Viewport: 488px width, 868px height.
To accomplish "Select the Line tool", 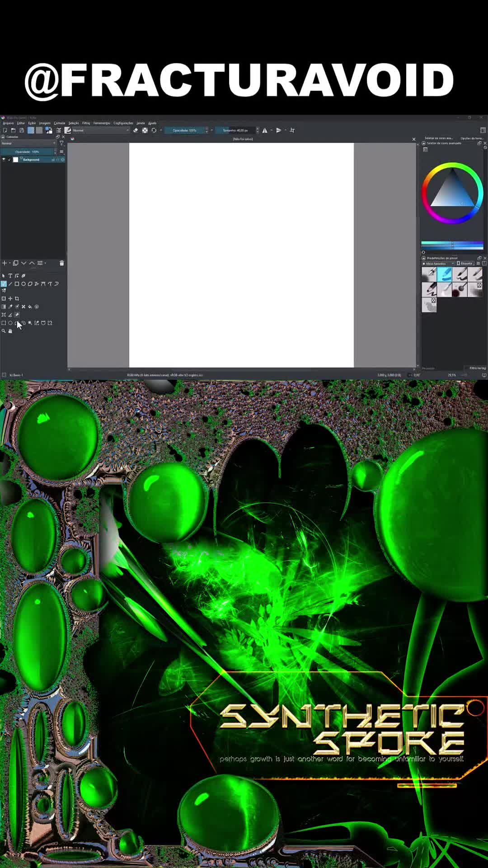I will click(x=10, y=284).
